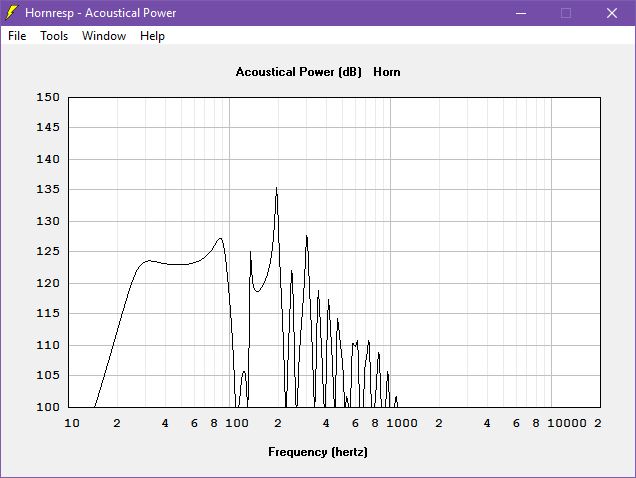Click the 130 value on dB axis
Screen dimensions: 636x478
coord(48,221)
